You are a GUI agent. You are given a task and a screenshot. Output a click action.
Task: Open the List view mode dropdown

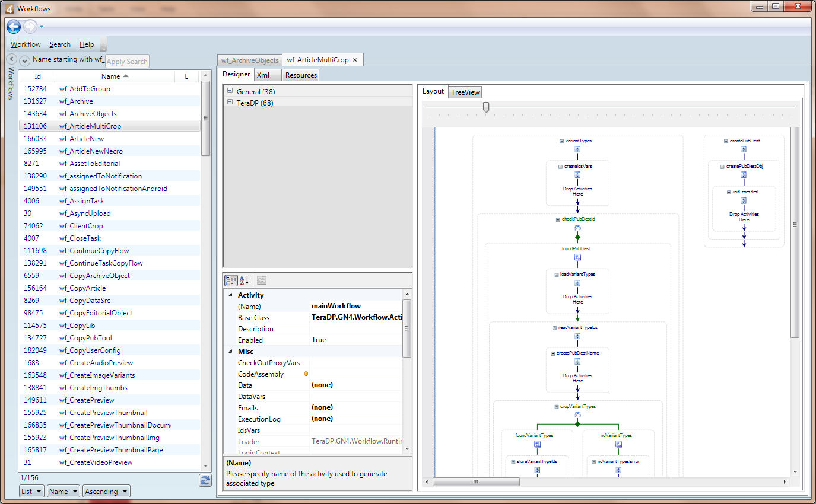32,492
